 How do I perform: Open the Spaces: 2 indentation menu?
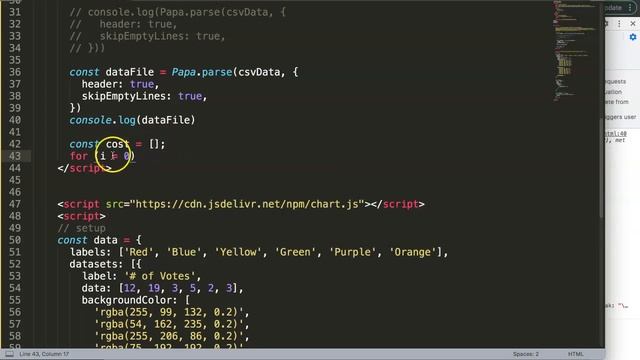pos(525,354)
